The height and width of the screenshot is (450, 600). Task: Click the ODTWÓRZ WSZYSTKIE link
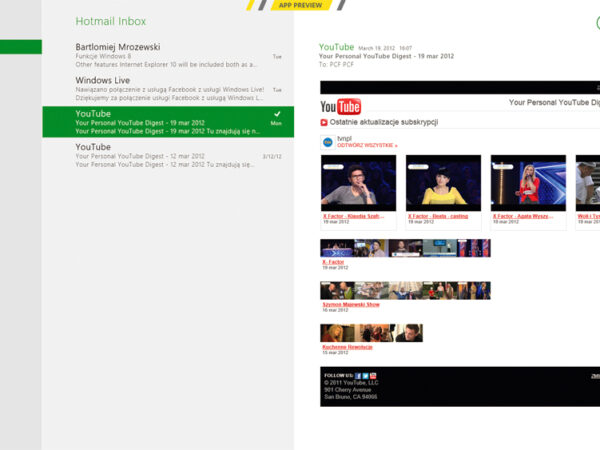367,146
